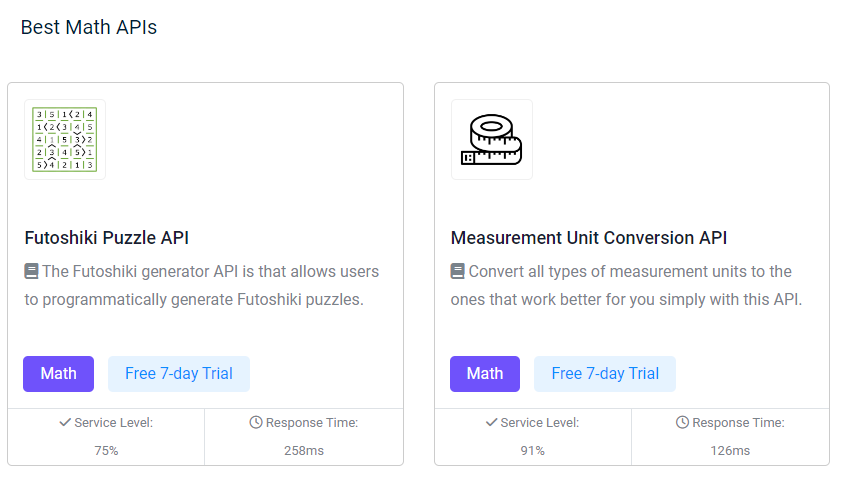Click Free 7-day Trial on Measurement card
852x494 pixels.
[605, 374]
